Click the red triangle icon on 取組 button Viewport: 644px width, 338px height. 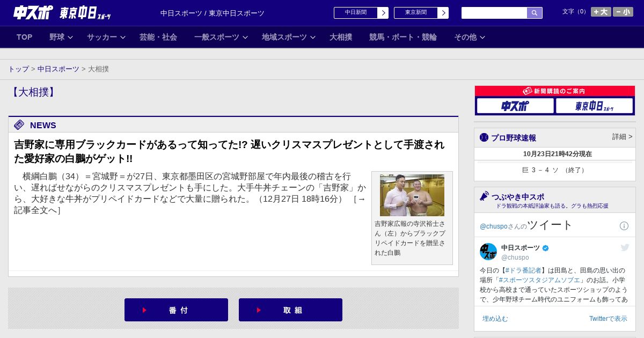259,310
